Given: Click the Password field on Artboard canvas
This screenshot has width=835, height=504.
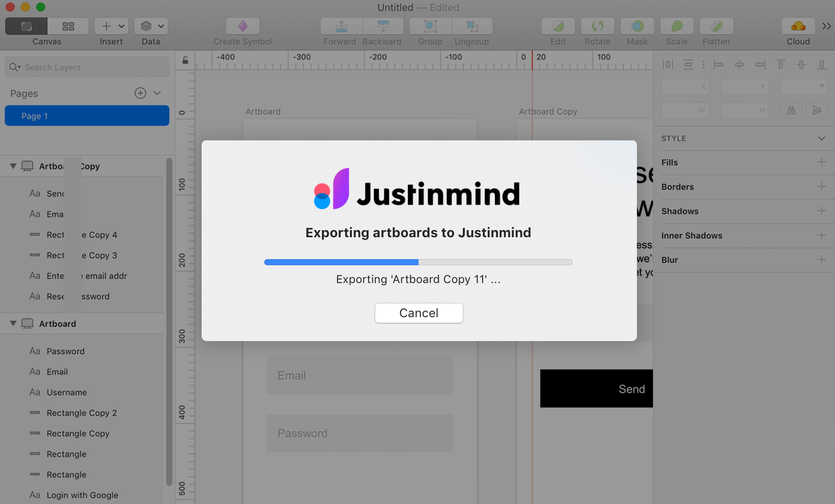Looking at the screenshot, I should tap(359, 433).
